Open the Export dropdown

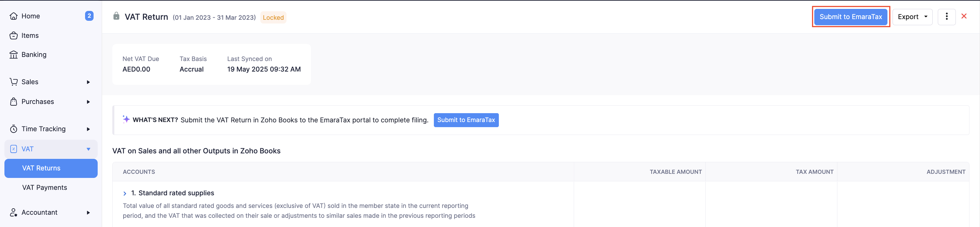(x=912, y=17)
